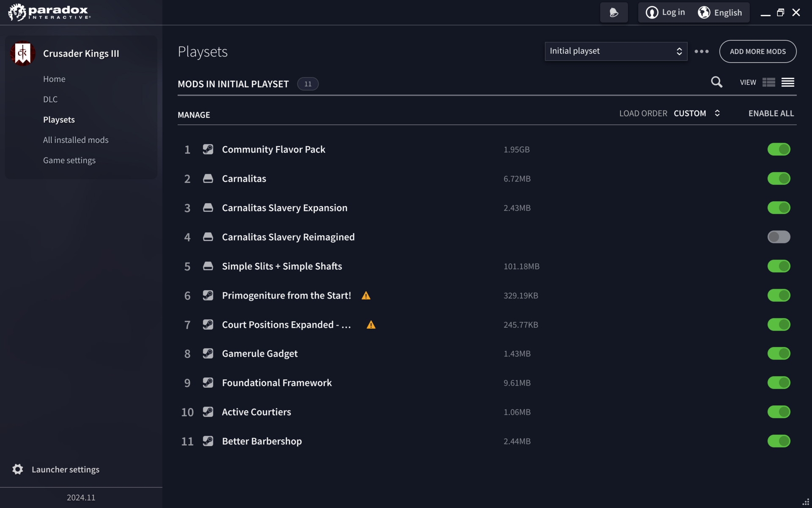Open the Initial playset dropdown

tap(616, 51)
